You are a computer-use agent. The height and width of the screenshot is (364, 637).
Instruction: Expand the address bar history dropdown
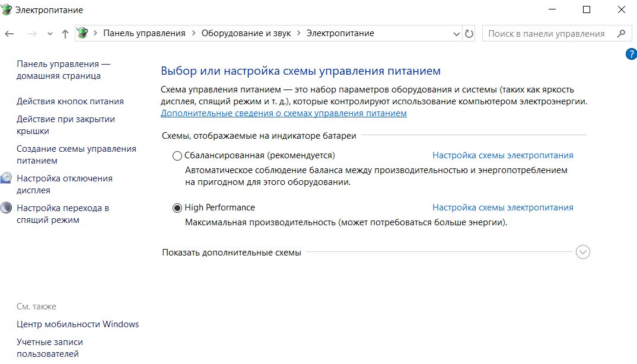[456, 34]
